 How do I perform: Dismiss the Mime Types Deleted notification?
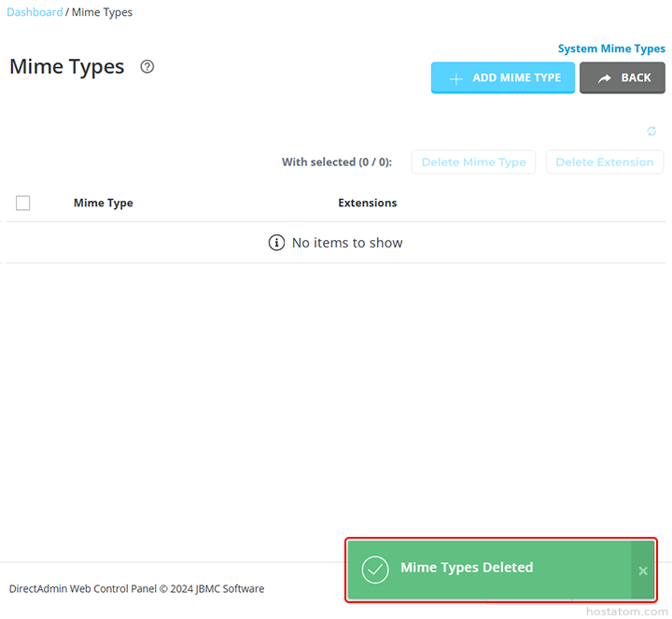643,570
